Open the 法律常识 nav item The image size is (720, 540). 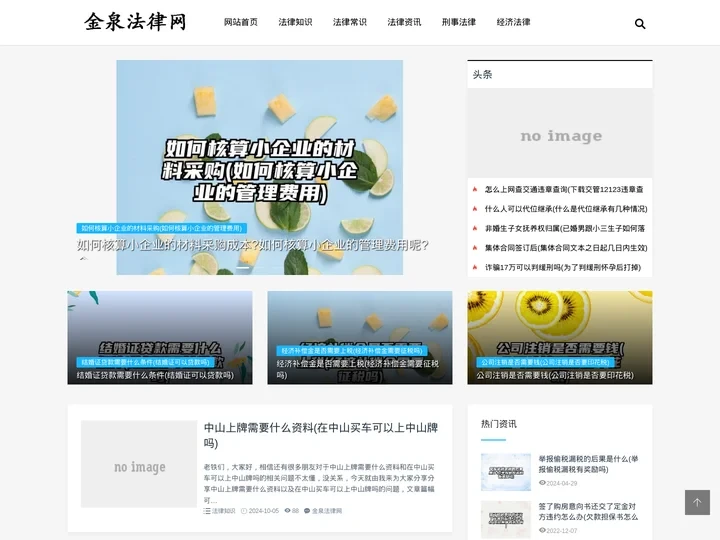[x=350, y=22]
